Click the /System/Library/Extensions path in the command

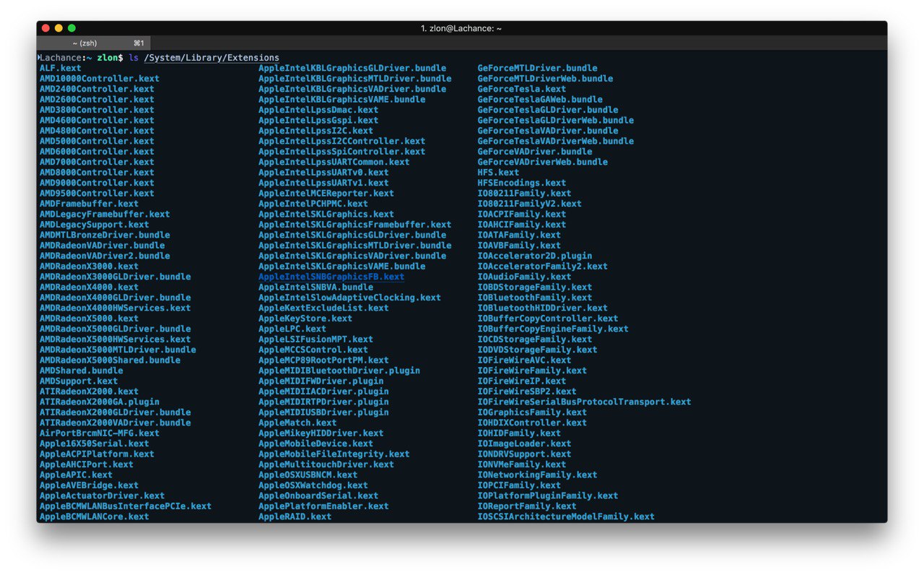click(x=212, y=58)
